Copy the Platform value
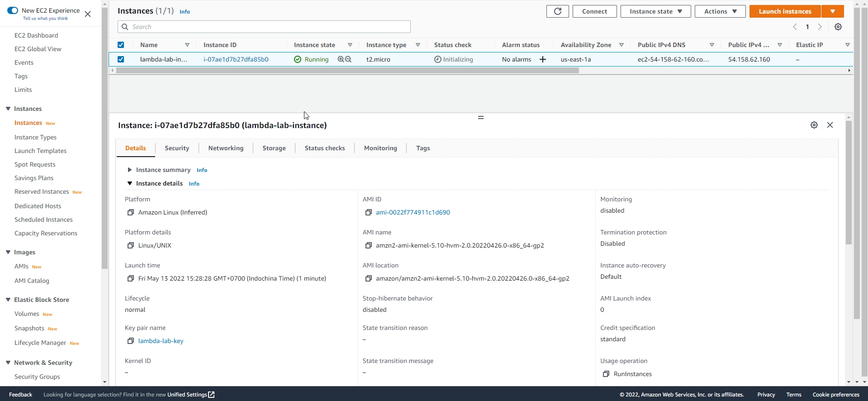Image resolution: width=868 pixels, height=401 pixels. tap(131, 212)
